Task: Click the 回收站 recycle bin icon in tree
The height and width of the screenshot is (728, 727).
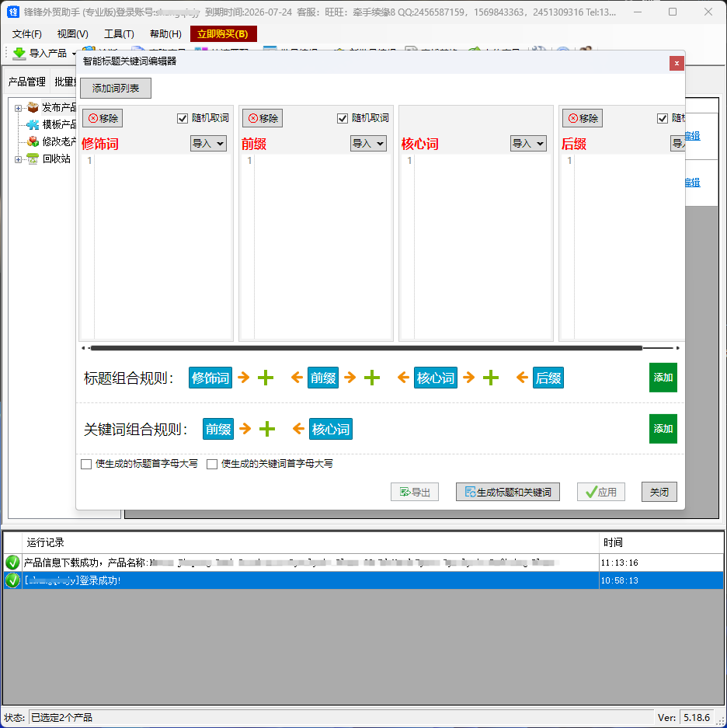Action: [33, 158]
